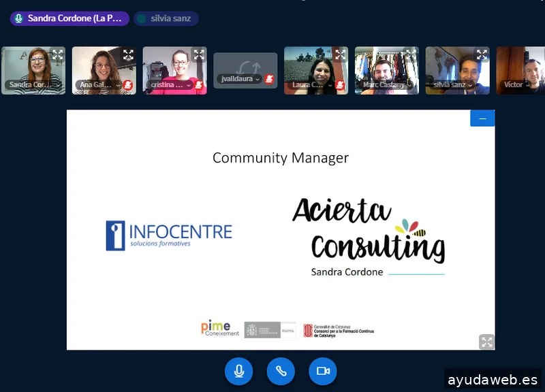Click the Community Manager slide title
This screenshot has height=392, width=545.
pyautogui.click(x=281, y=158)
